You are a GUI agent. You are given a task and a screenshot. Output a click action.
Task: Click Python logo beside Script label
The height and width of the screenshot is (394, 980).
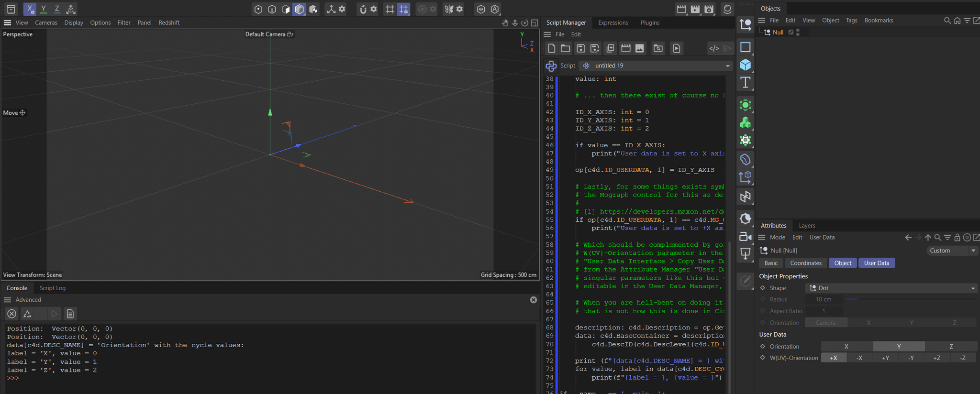coord(551,66)
